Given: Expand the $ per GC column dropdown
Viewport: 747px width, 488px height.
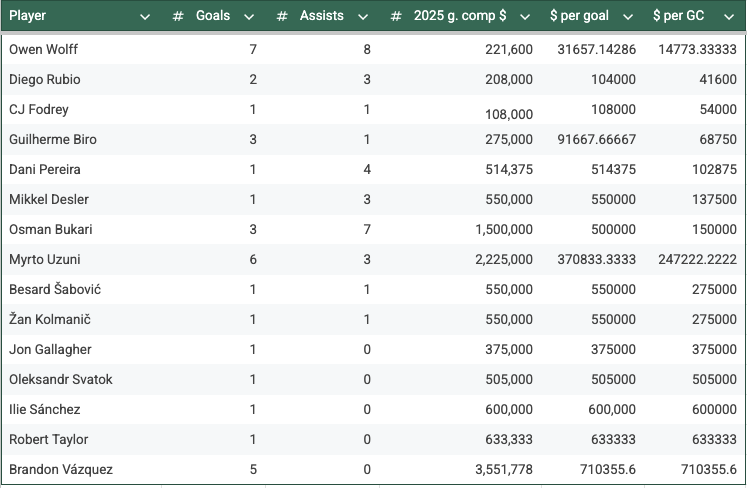Looking at the screenshot, I should tap(729, 16).
